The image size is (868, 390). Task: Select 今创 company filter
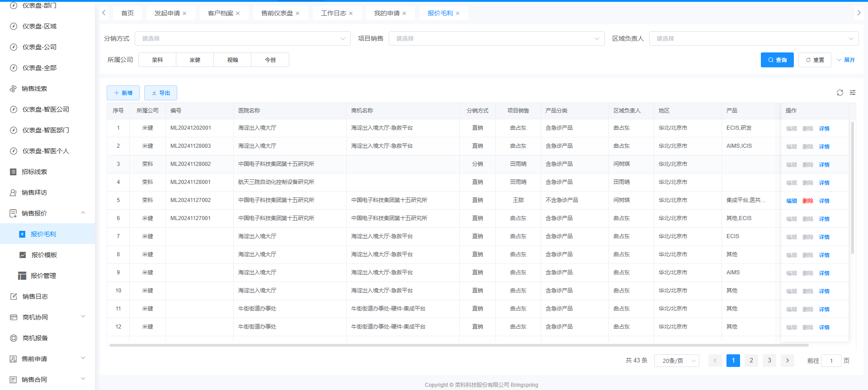[270, 60]
